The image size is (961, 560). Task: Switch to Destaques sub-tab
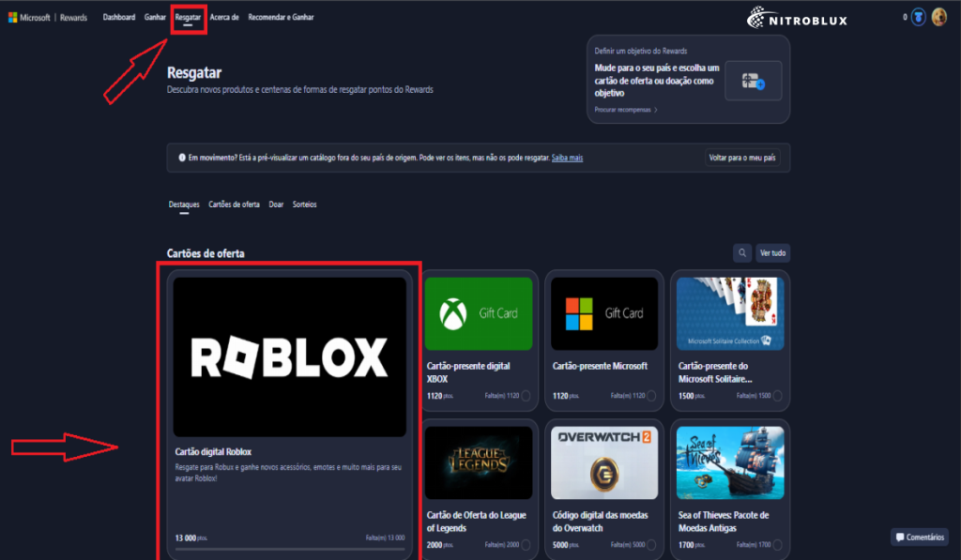[x=184, y=204]
